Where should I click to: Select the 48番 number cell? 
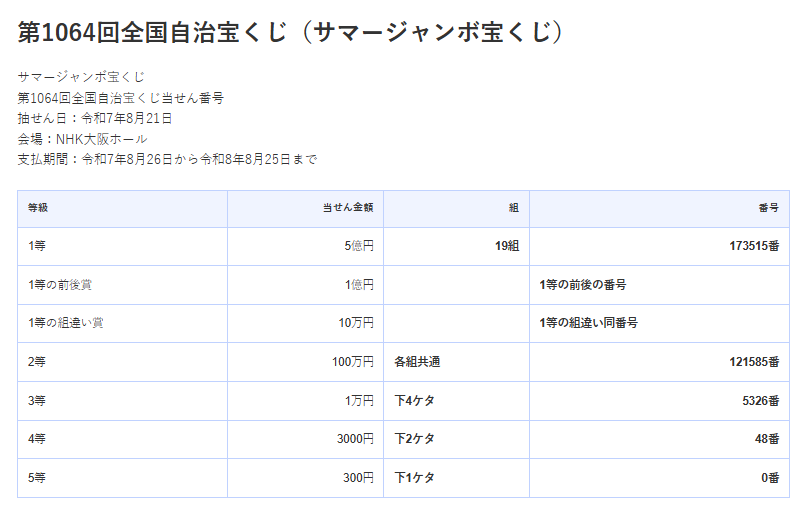767,439
